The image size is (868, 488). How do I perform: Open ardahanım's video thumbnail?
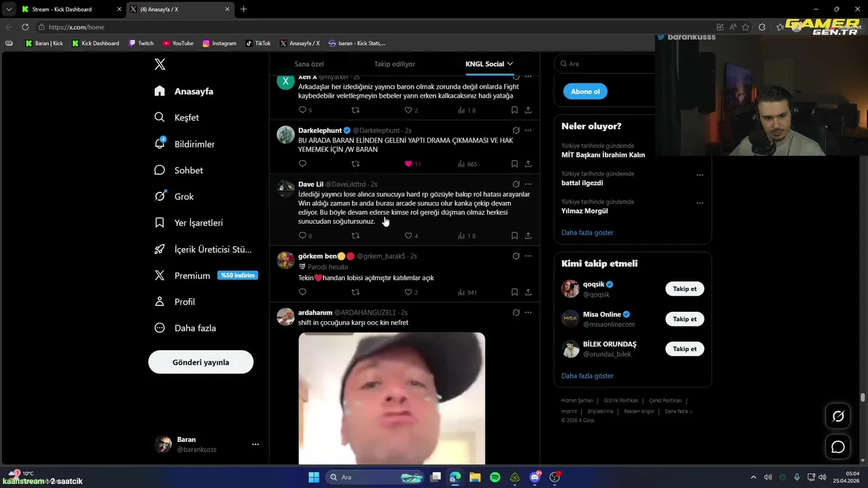click(x=392, y=399)
